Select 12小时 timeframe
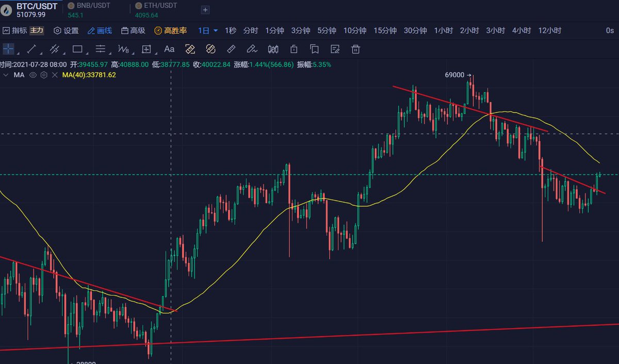The height and width of the screenshot is (364, 619). 549,30
